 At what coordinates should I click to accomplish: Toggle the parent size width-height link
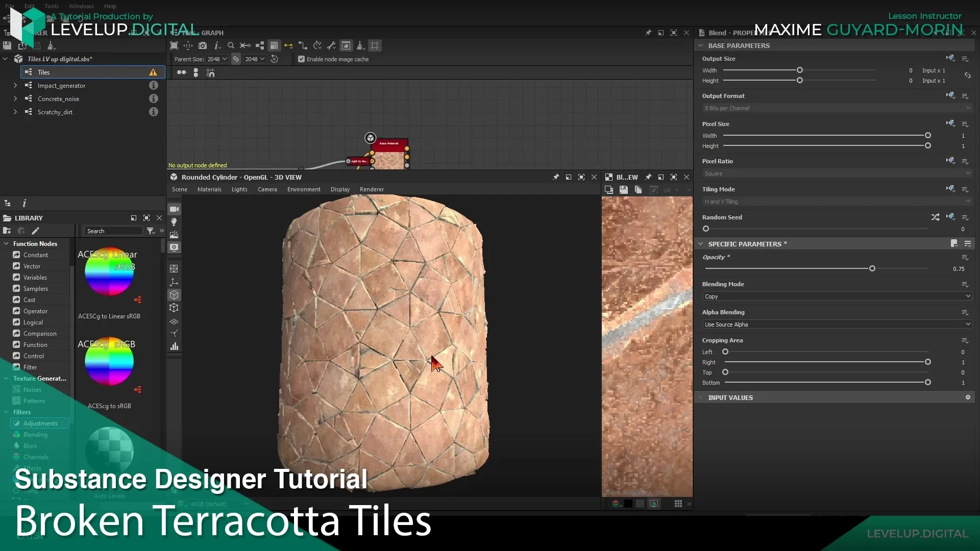pos(236,59)
